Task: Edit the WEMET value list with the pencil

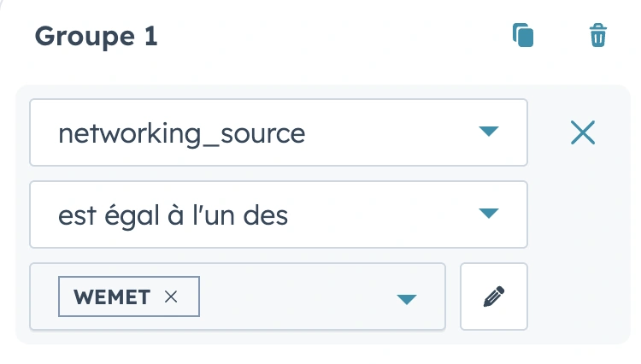Action: click(493, 296)
